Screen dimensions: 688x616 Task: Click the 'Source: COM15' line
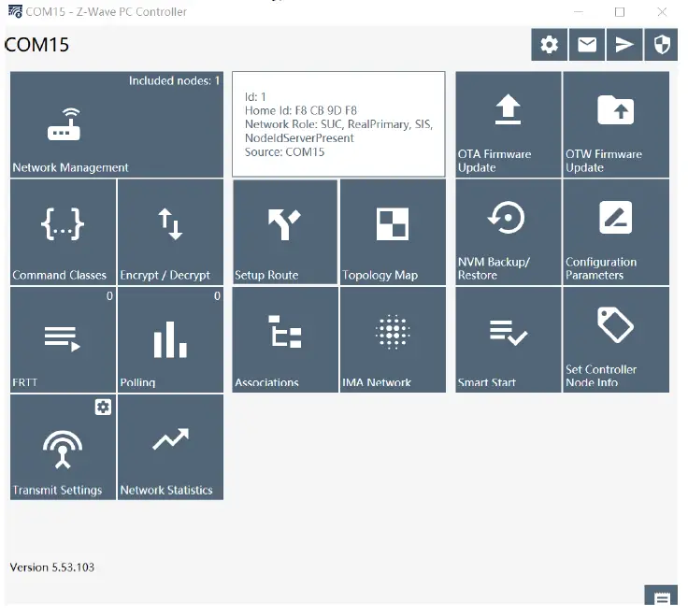(285, 152)
